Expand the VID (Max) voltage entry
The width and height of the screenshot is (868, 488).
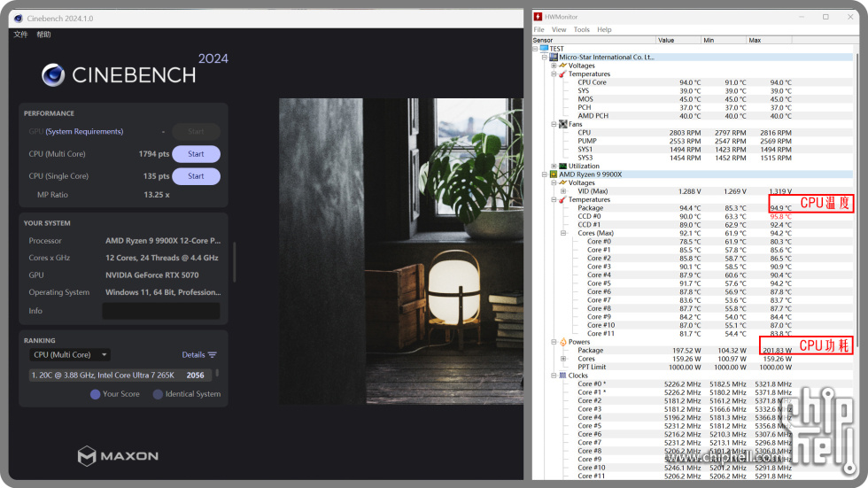563,191
